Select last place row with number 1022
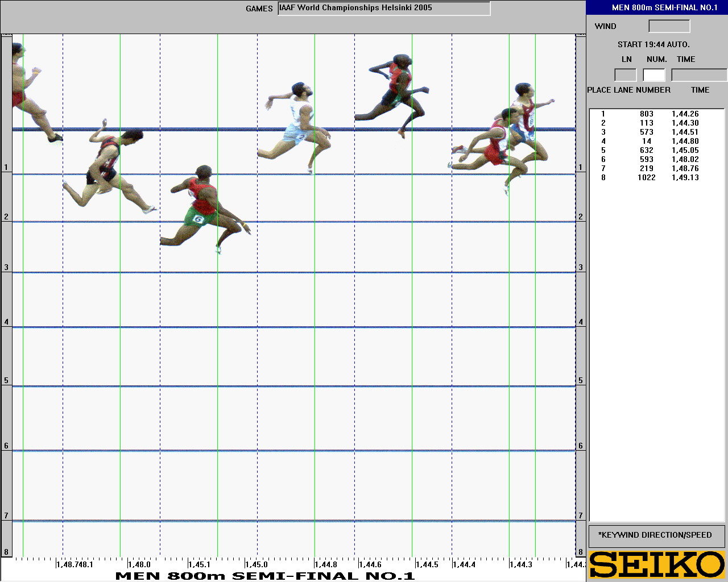This screenshot has width=728, height=582. click(x=646, y=177)
